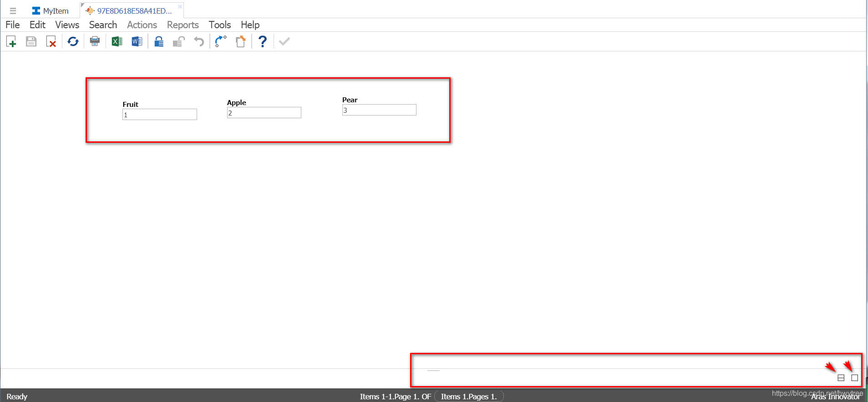The height and width of the screenshot is (402, 868).
Task: Click the Save floppy disk icon
Action: [x=31, y=42]
